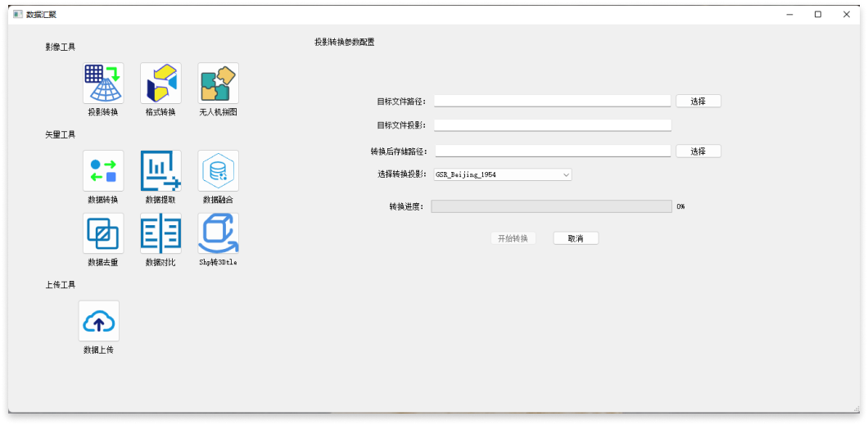Click the 取消 cancel button

tap(576, 238)
